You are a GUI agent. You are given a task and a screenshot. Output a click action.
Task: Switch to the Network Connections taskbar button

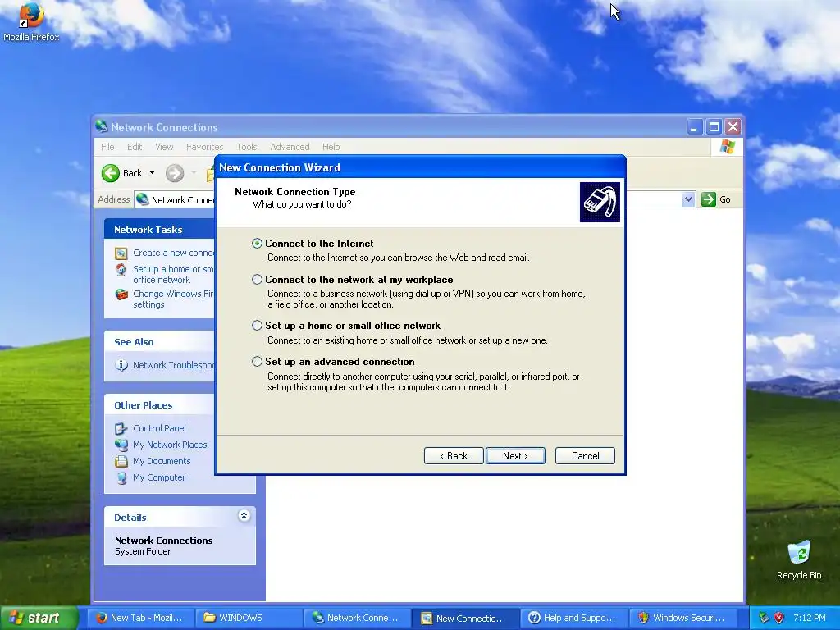pyautogui.click(x=356, y=618)
